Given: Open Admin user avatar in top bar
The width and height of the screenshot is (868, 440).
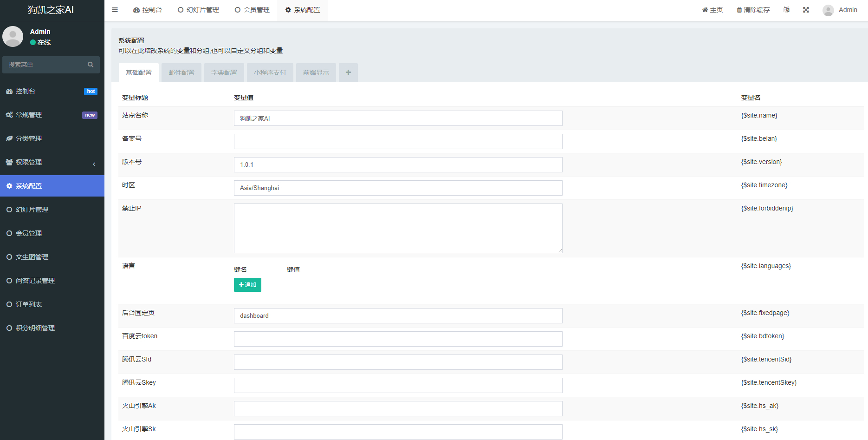Looking at the screenshot, I should click(828, 10).
